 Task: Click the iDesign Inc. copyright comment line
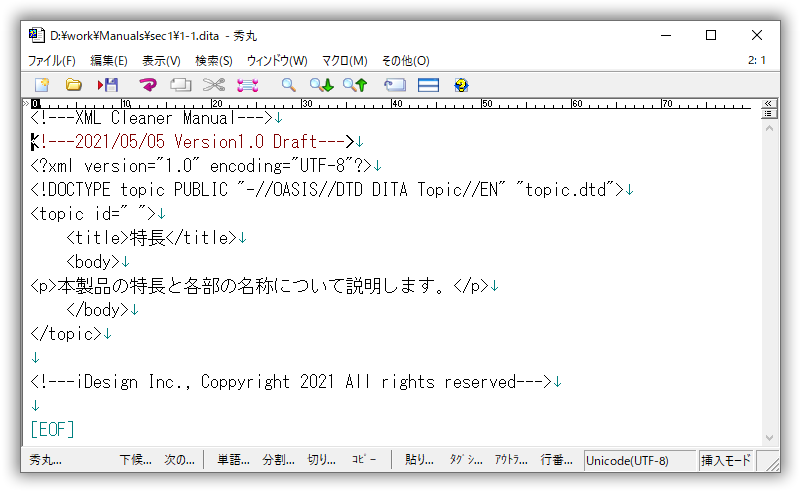(291, 382)
